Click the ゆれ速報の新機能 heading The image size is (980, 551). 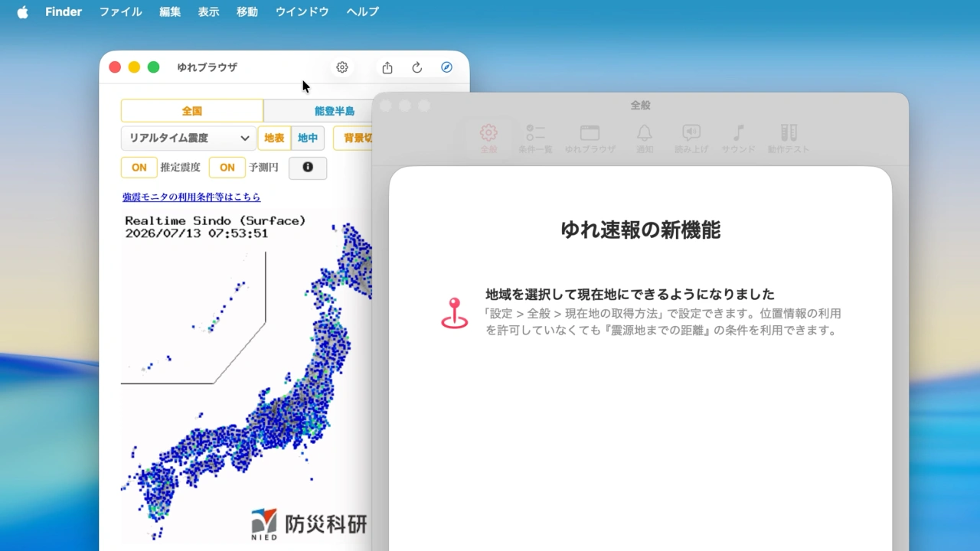[641, 230]
